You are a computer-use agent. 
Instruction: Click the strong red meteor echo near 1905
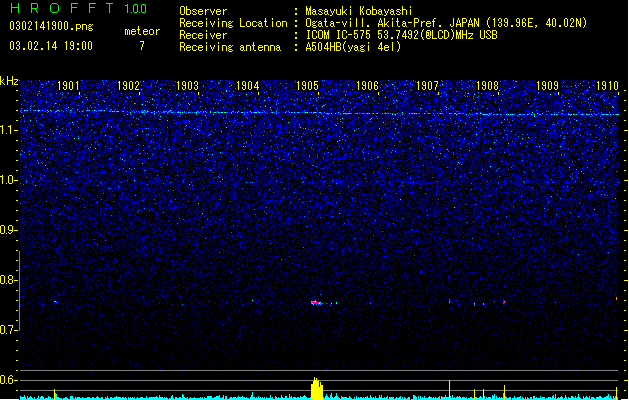[317, 303]
